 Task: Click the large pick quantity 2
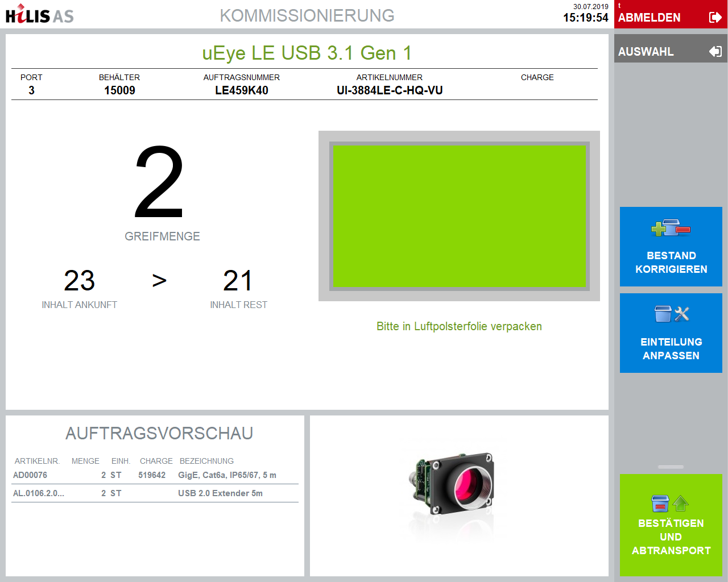coord(159,182)
